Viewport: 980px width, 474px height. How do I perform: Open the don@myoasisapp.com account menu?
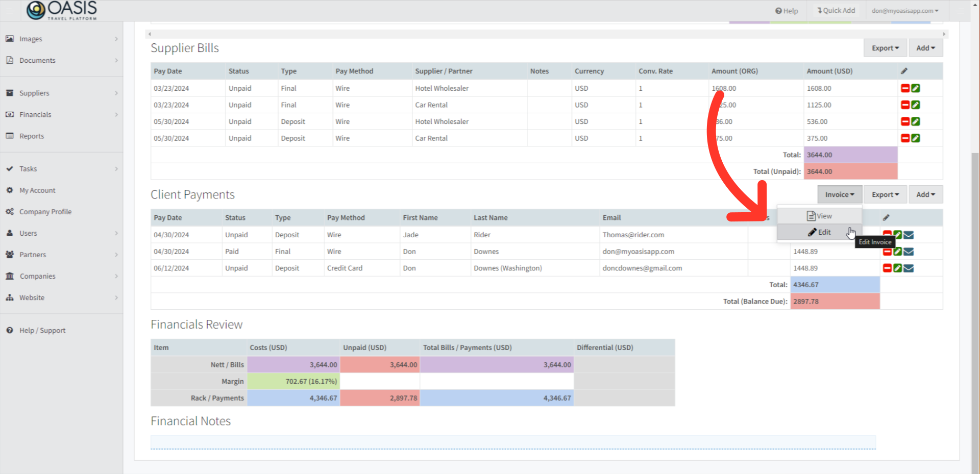click(x=905, y=10)
